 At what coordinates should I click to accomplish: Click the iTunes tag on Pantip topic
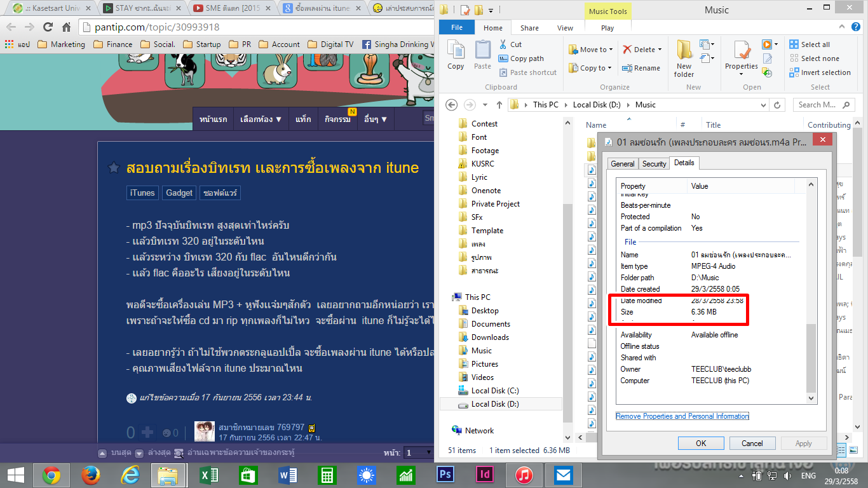pos(142,193)
